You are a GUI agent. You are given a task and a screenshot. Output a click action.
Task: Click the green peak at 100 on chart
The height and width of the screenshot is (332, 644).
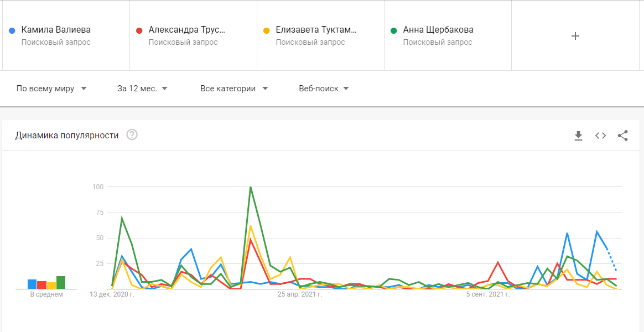251,187
